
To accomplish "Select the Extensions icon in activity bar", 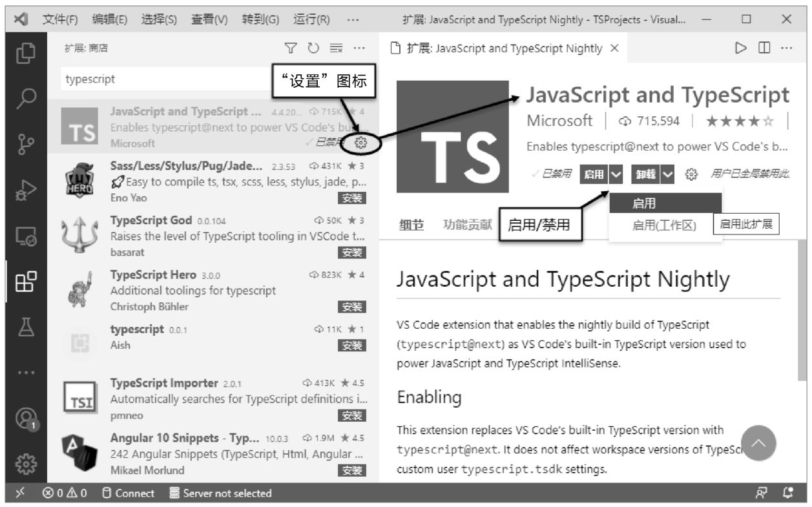I will [x=26, y=282].
